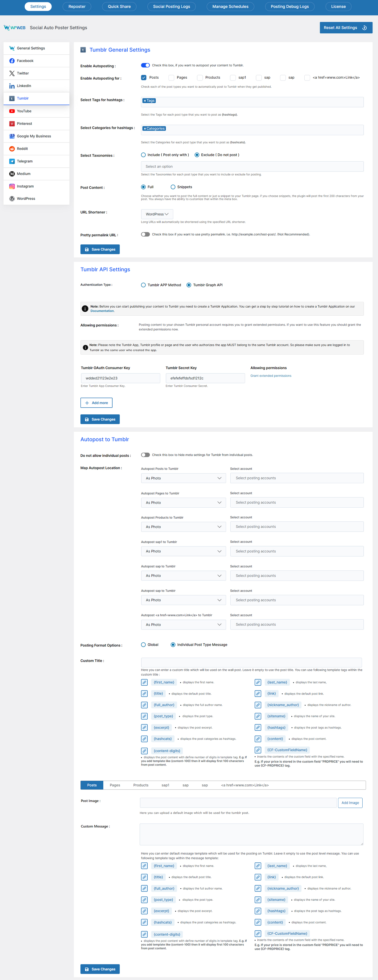The image size is (378, 980).
Task: Switch to Manage Schedules tab
Action: click(230, 6)
